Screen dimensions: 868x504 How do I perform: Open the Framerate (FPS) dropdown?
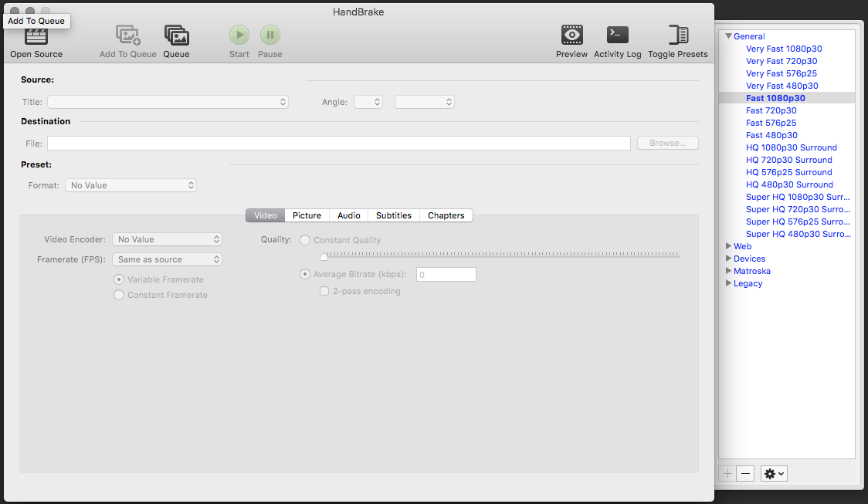(167, 259)
